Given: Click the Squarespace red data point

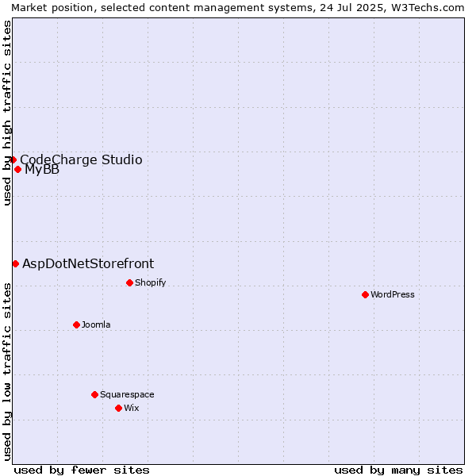Looking at the screenshot, I should pyautogui.click(x=94, y=394).
